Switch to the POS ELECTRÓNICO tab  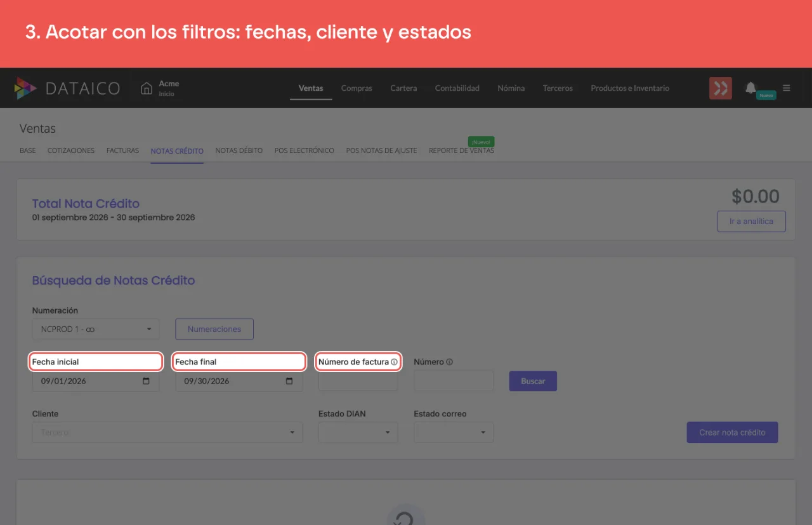(304, 151)
